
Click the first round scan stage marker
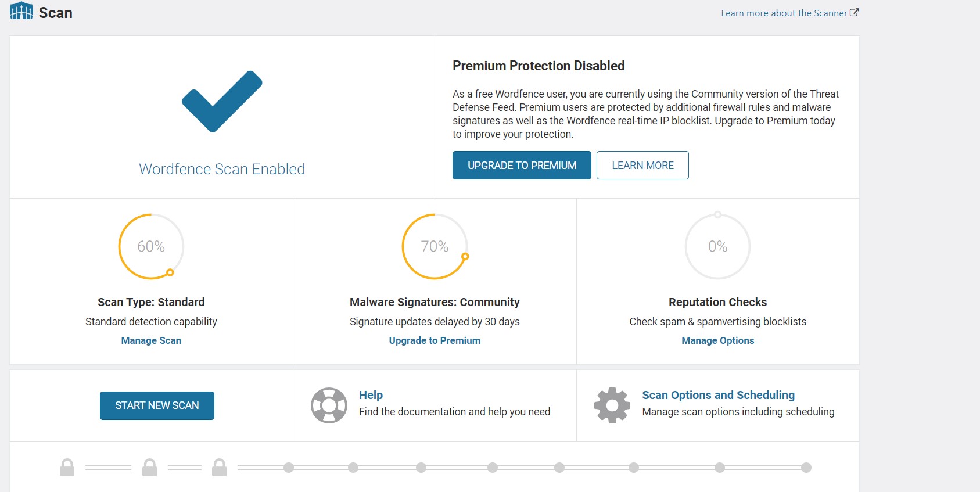click(289, 468)
